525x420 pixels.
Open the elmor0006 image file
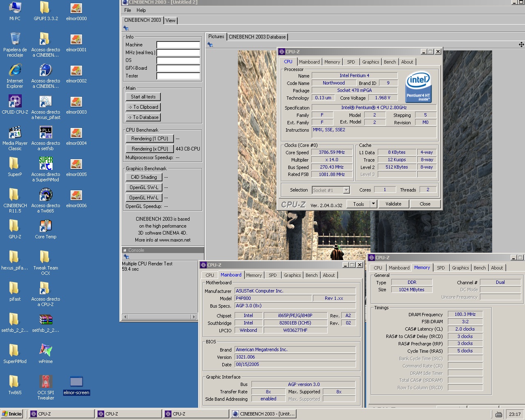(76, 198)
